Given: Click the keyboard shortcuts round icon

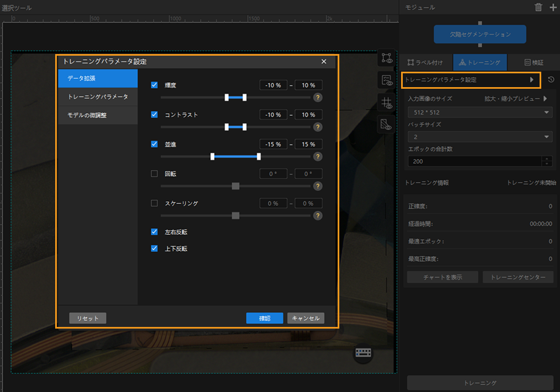Looking at the screenshot, I should [363, 353].
